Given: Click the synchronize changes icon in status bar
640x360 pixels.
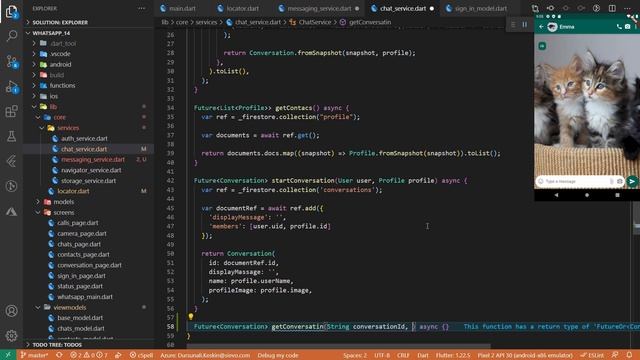Looking at the screenshot, I should [x=59, y=355].
